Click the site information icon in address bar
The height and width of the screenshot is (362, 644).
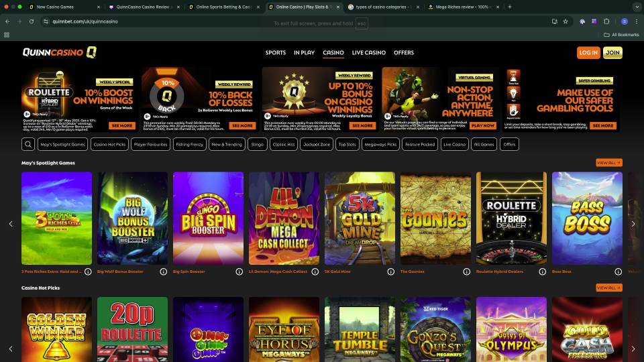46,21
